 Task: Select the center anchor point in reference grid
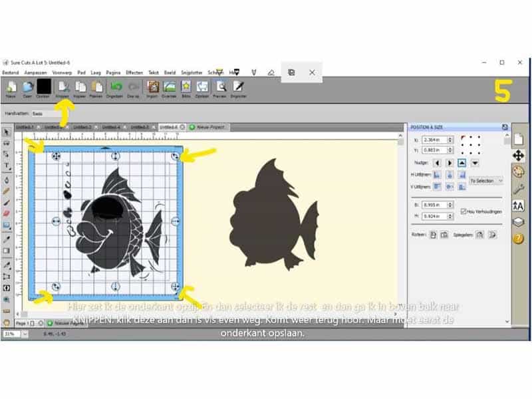click(x=471, y=145)
